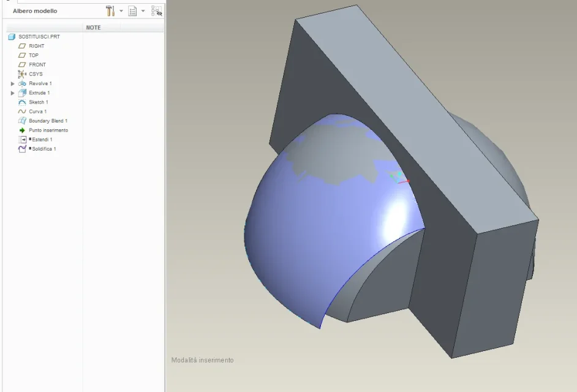Screen dimensions: 577x392
Task: Select the SOSTITUISCI.PRT root part
Action: tap(39, 37)
